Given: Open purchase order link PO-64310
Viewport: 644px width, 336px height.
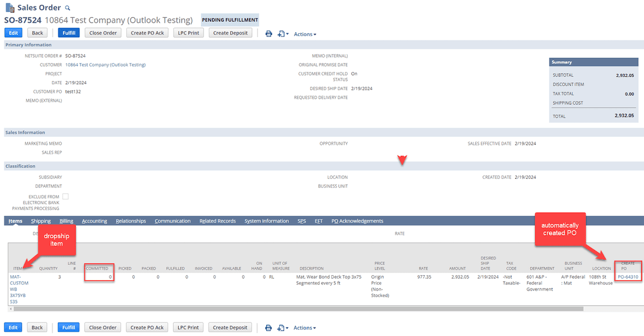Looking at the screenshot, I should [x=628, y=277].
